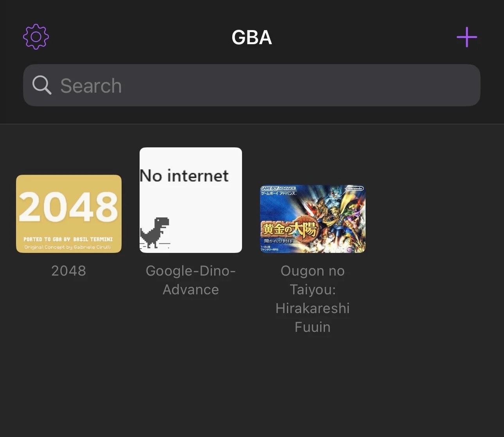
Task: Tap the Game Boy Advance logo on cover
Action: 278,188
